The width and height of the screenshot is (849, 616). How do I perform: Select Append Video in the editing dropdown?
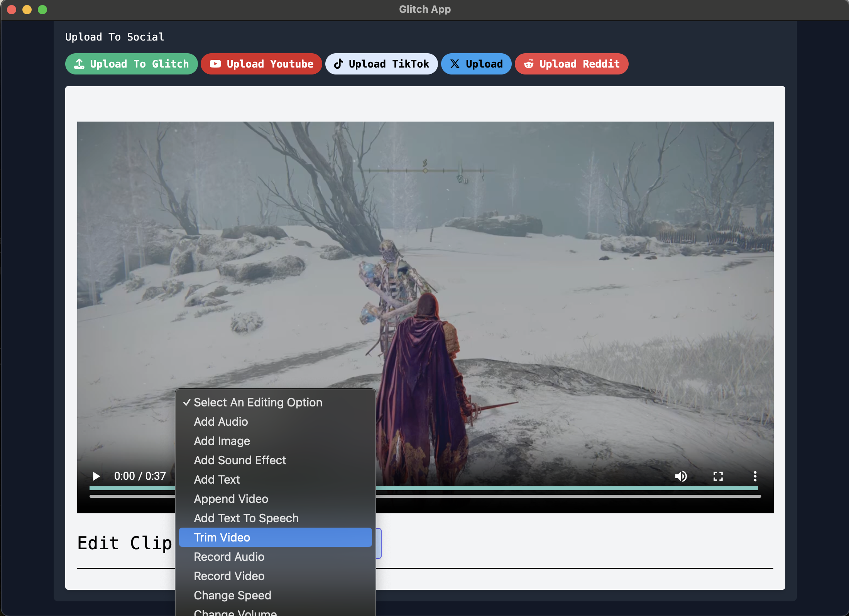pos(231,499)
